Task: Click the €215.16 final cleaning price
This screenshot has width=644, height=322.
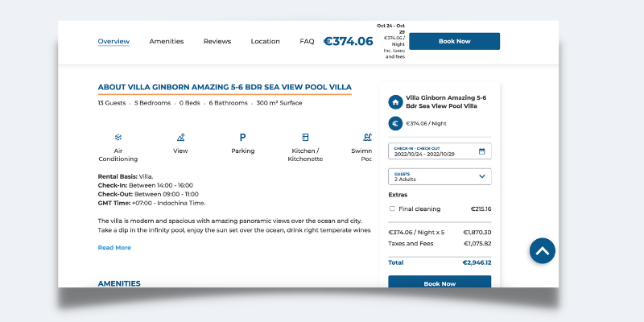Action: [x=481, y=209]
